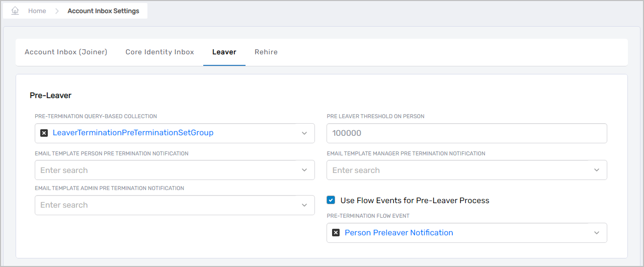Open Email Template Admin Pre Termination dropdown arrow
The image size is (644, 267).
304,205
